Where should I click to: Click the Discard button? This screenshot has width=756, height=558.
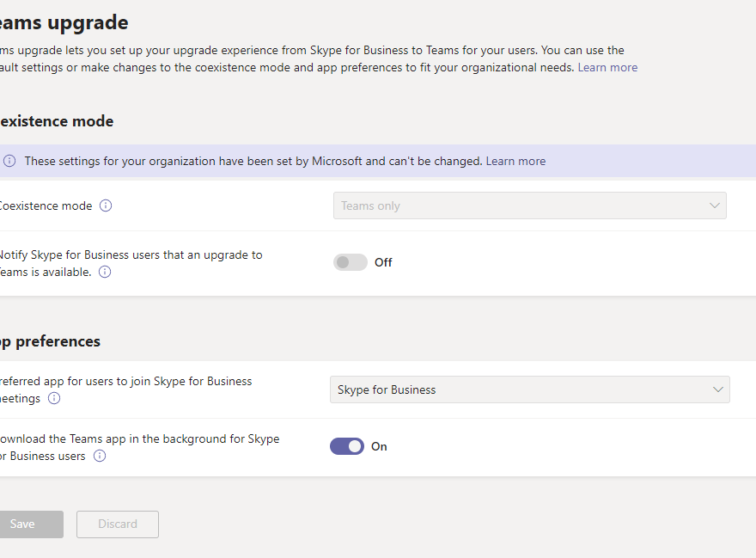118,524
